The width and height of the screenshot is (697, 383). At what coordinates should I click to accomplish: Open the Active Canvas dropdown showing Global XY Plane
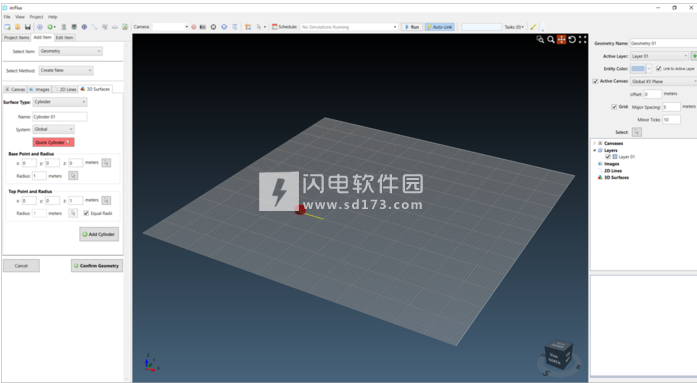pos(664,81)
